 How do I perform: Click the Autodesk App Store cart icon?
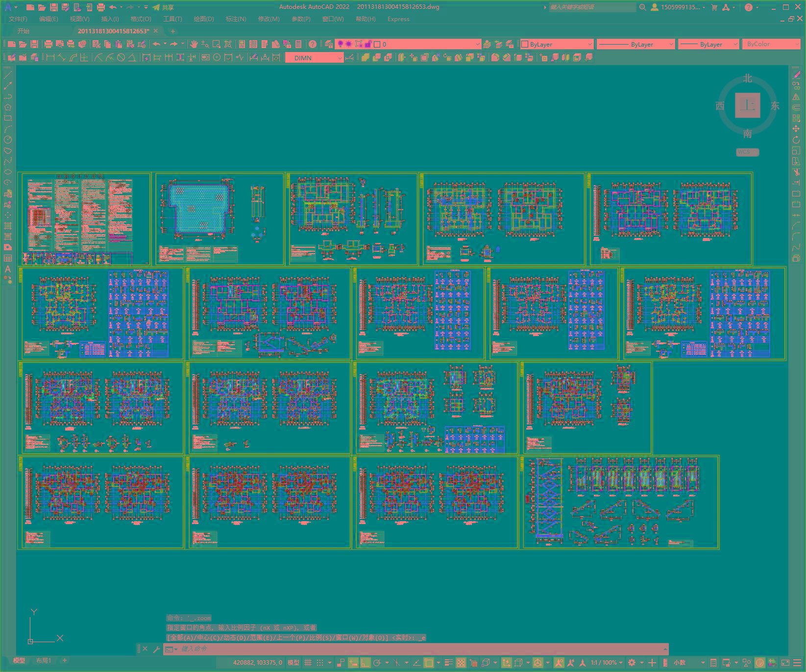click(x=714, y=7)
